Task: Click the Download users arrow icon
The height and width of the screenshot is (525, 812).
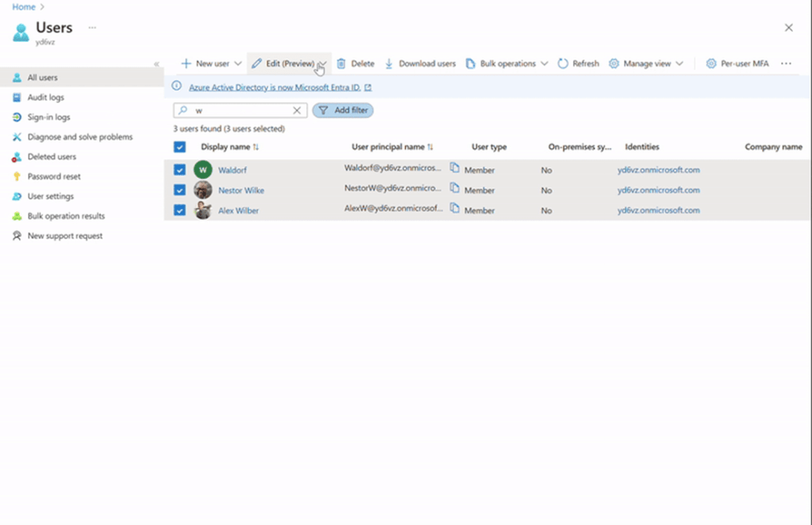Action: point(389,64)
